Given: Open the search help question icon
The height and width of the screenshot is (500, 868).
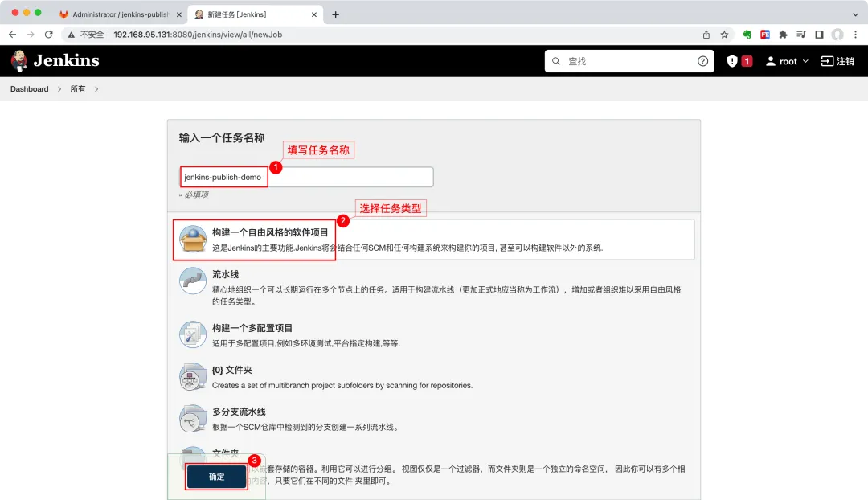Looking at the screenshot, I should pyautogui.click(x=702, y=61).
